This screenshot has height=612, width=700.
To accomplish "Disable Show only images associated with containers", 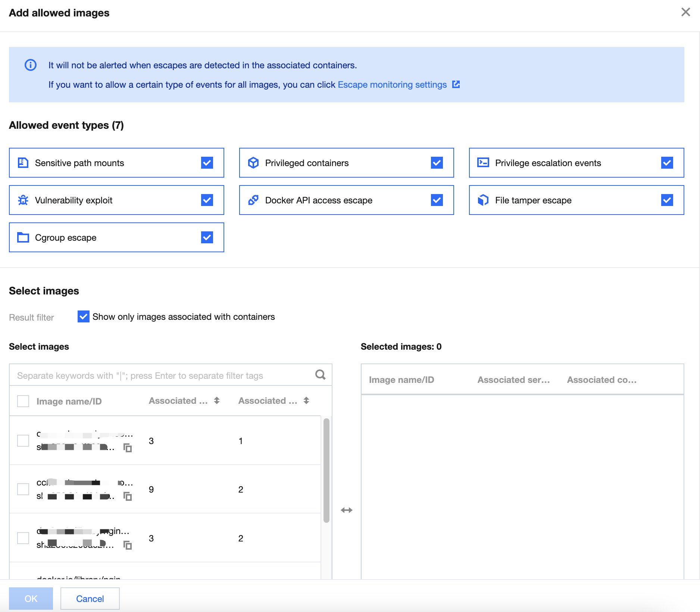I will click(x=83, y=316).
